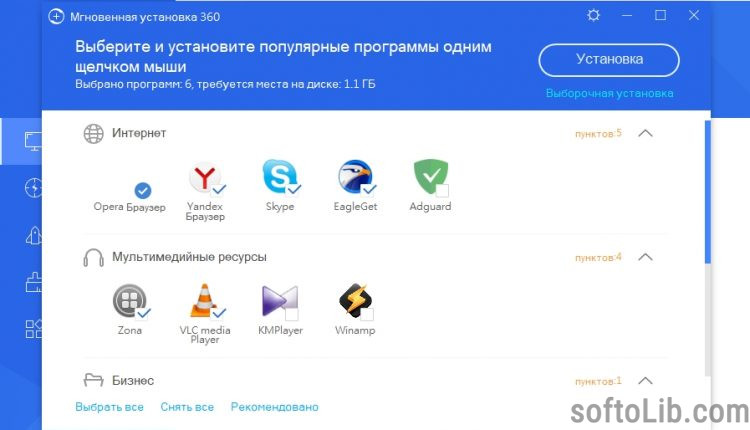Viewport: 750px width, 430px height.
Task: Collapse the Интернет section chevron
Action: pos(645,133)
